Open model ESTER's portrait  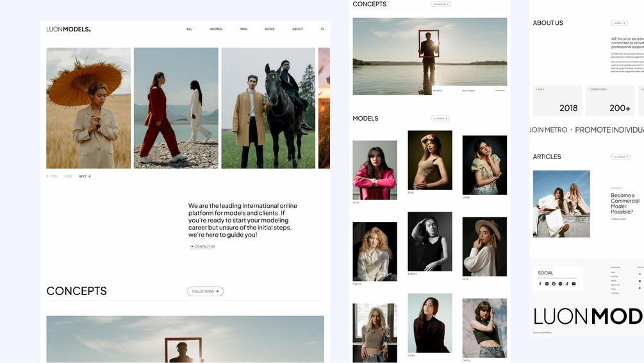pyautogui.click(x=484, y=165)
